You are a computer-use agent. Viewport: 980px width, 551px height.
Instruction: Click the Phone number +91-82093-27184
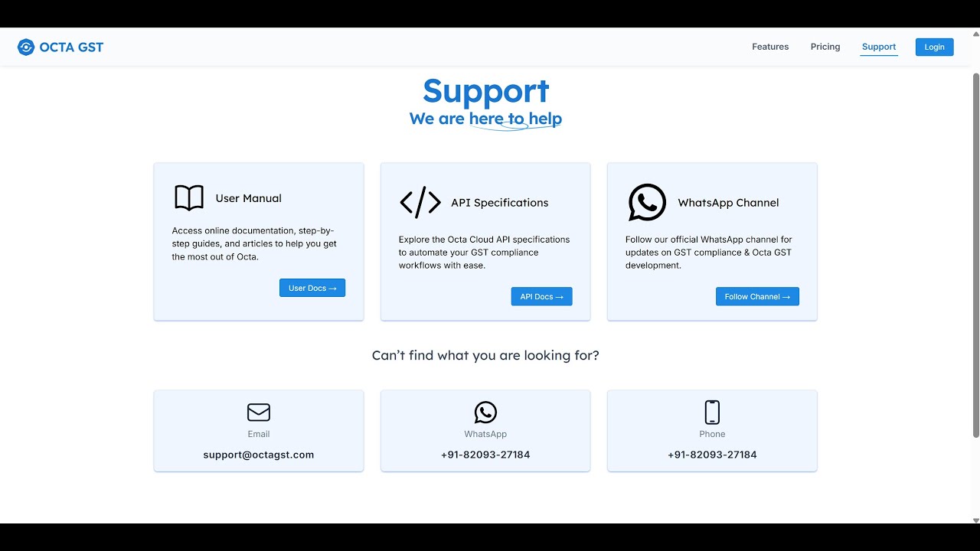click(712, 455)
